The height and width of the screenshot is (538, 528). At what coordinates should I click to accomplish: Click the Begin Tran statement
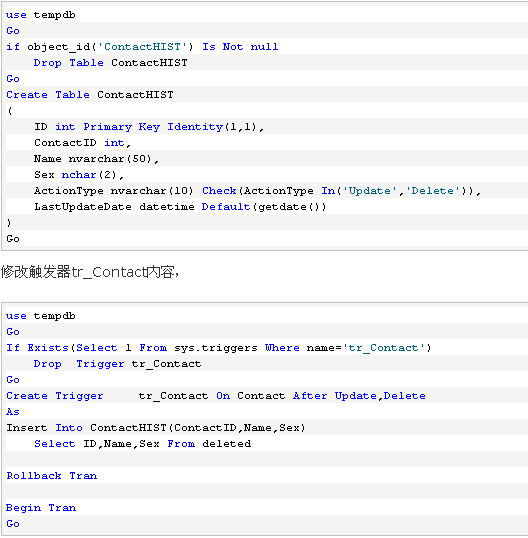[41, 508]
